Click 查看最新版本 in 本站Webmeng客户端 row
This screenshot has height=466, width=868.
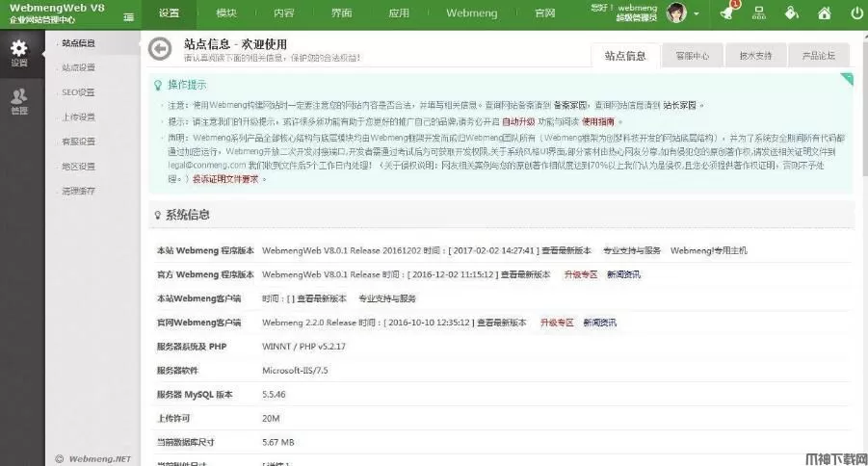tap(322, 298)
